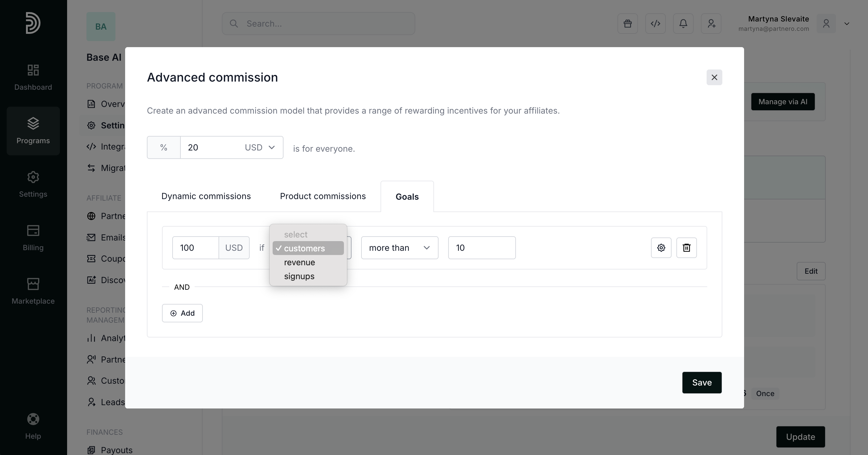Delete the goal with trash icon
Viewport: 868px width, 455px height.
[x=686, y=248]
